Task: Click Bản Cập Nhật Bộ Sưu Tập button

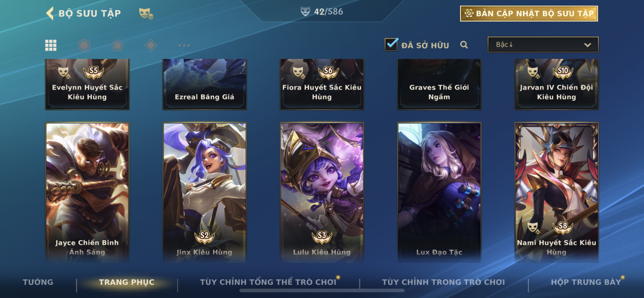Action: 529,13
